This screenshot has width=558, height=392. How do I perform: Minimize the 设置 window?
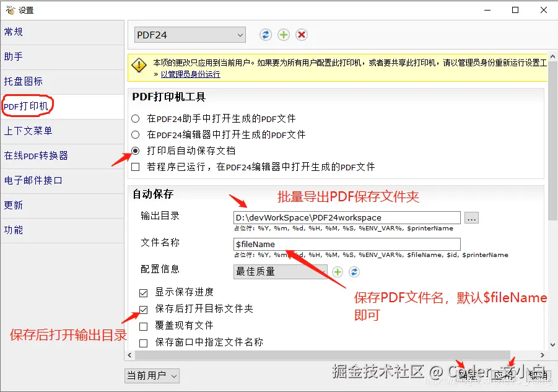pyautogui.click(x=487, y=10)
